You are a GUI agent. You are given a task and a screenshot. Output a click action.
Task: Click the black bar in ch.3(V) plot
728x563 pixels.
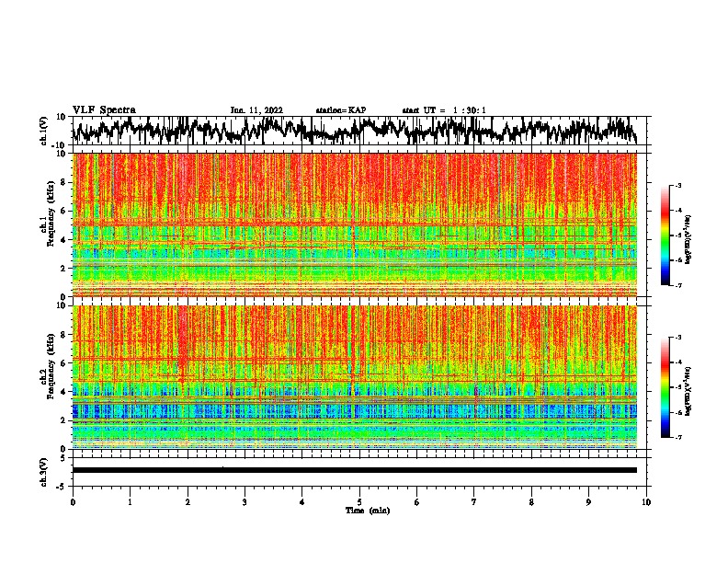355,470
